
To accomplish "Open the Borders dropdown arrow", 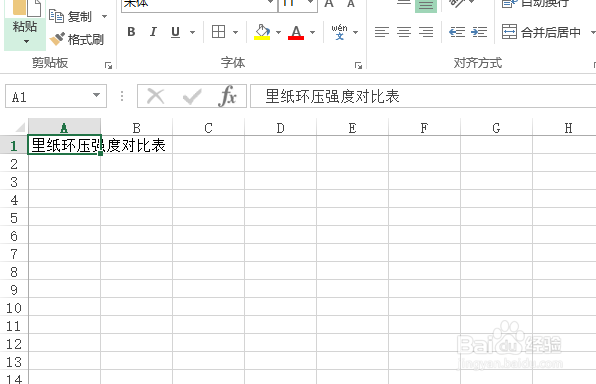I will click(235, 33).
